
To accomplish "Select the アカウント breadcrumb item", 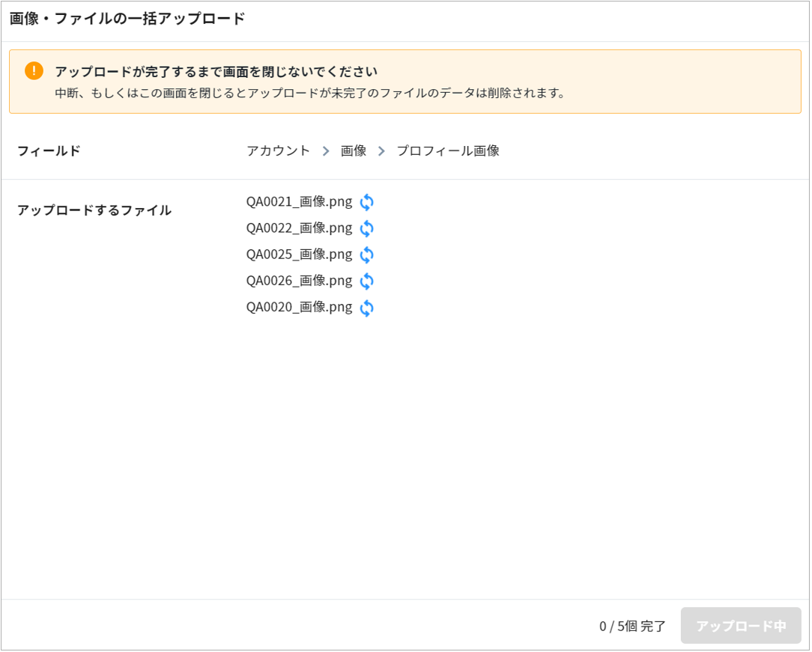I will click(x=278, y=151).
